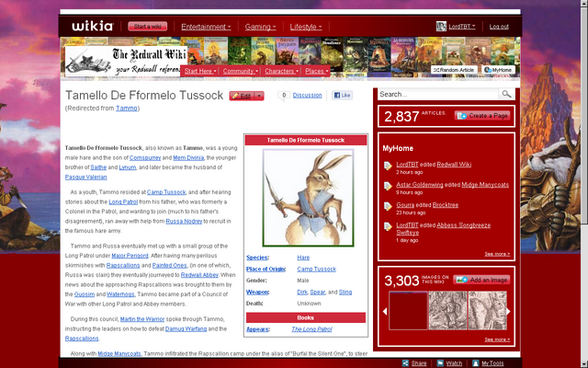Screen dimensions: 588x368
Task: Open the Discussion link
Action: [307, 96]
